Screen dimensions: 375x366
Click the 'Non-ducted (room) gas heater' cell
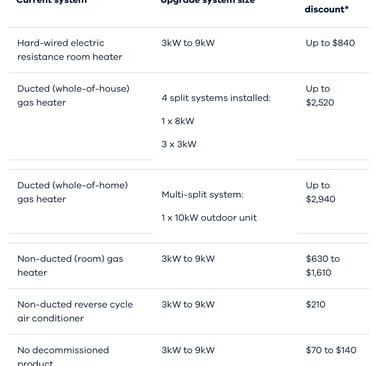70,266
